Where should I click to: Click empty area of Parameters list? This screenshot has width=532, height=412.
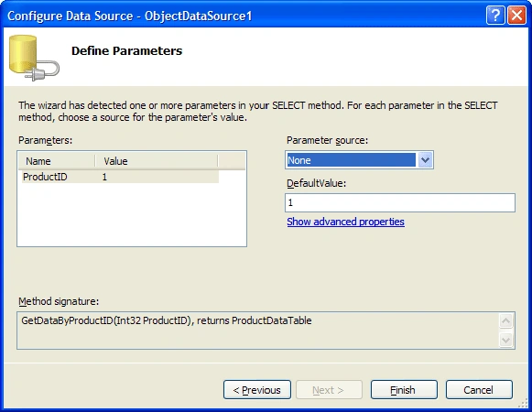click(132, 214)
